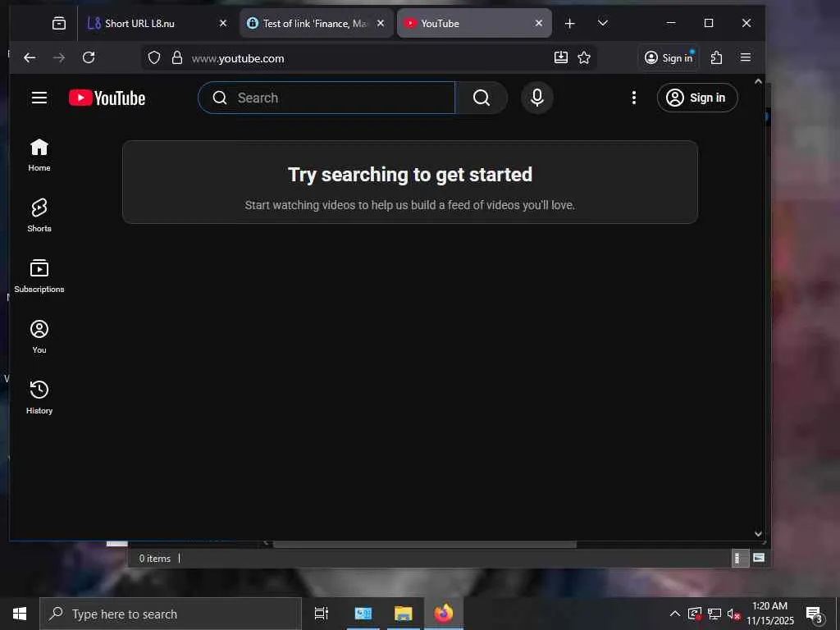Click the install/save page icon in the address bar
840x630 pixels.
click(x=561, y=57)
